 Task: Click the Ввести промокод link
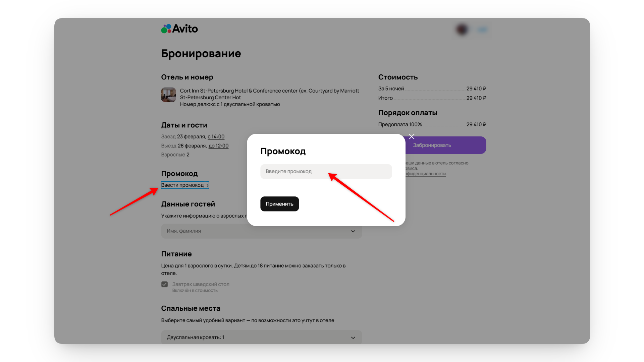(x=183, y=185)
